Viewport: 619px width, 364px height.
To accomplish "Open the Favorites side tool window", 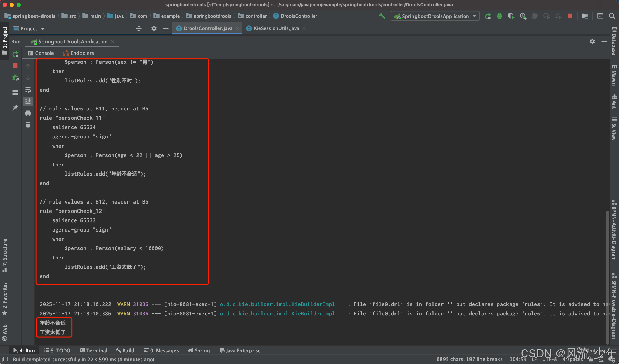I will 5,299.
